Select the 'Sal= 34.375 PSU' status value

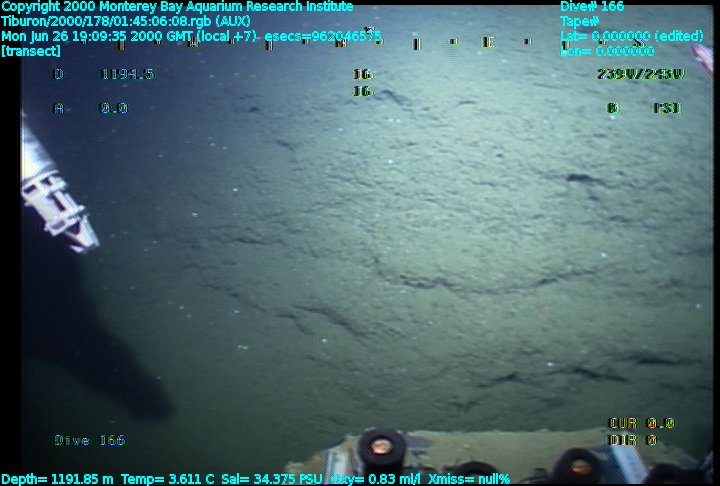(x=272, y=479)
